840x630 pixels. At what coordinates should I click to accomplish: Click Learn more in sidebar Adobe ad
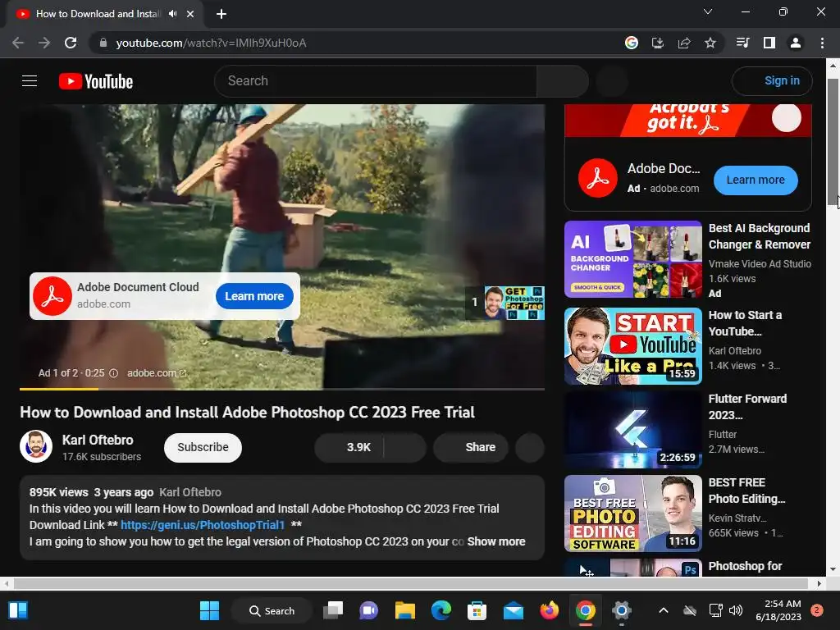756,180
